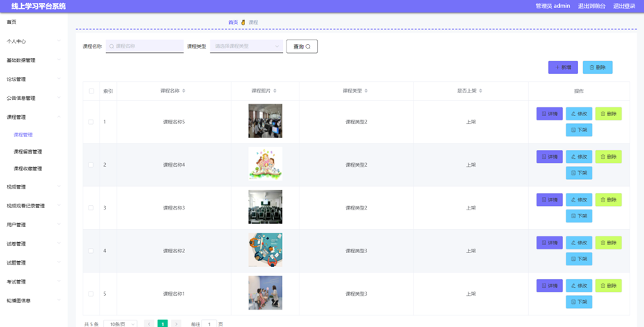The height and width of the screenshot is (327, 644).
Task: Open the 课程名称5 classroom photo thumbnail
Action: 265,121
